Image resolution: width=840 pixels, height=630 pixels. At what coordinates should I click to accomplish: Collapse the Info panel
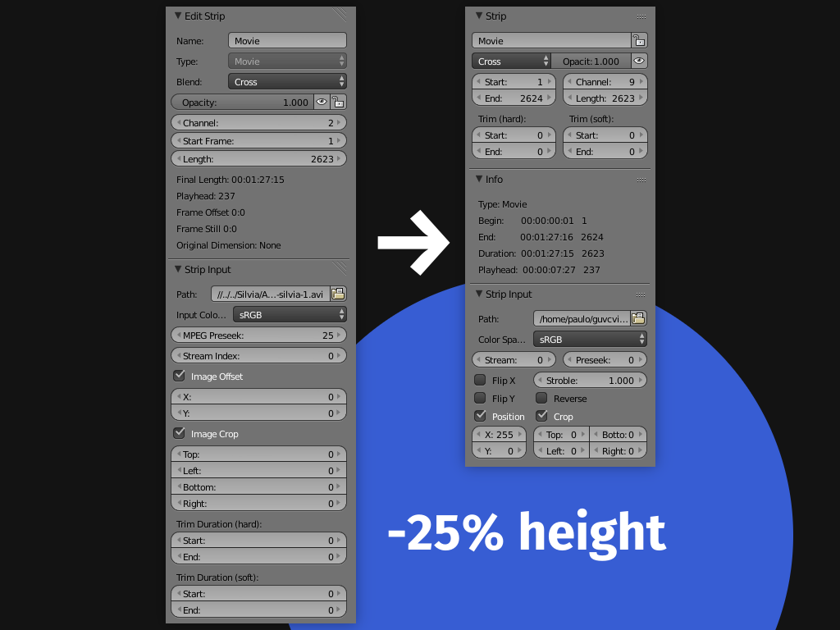pyautogui.click(x=479, y=179)
